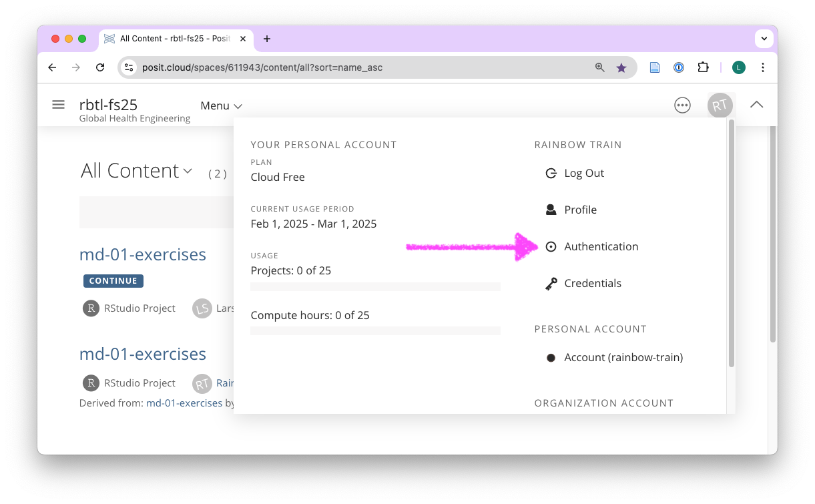This screenshot has width=815, height=504.
Task: Click the Projects usage progress bar
Action: pos(375,286)
